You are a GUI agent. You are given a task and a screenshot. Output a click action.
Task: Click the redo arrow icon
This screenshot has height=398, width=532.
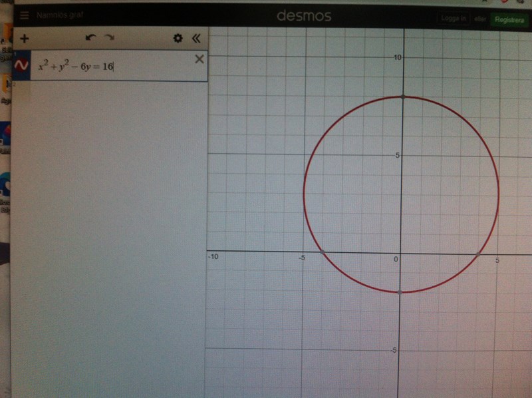point(110,39)
